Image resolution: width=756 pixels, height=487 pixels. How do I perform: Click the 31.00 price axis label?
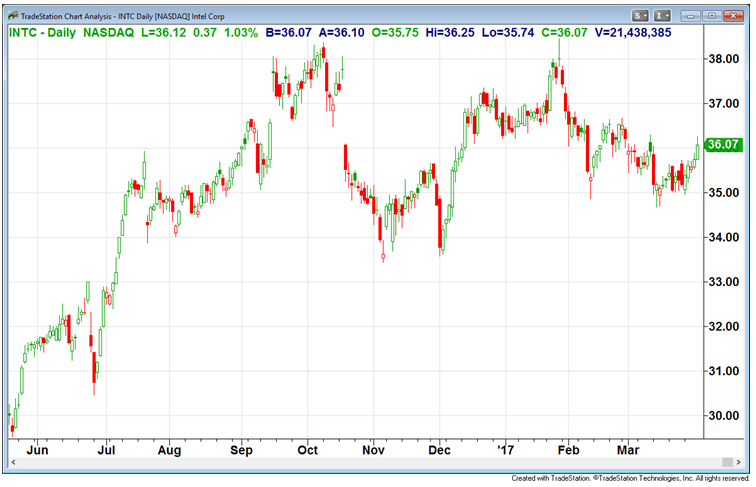click(x=723, y=371)
